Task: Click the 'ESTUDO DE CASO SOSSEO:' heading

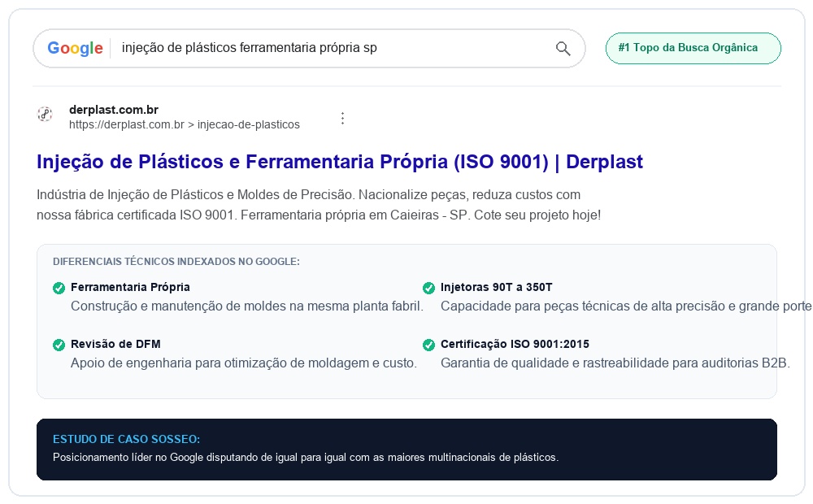Action: (127, 439)
